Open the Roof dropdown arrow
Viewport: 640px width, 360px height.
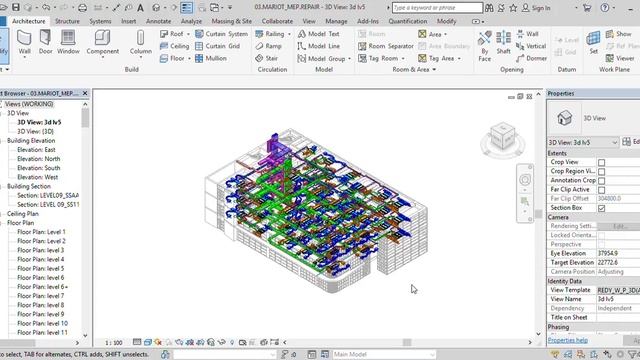(188, 34)
